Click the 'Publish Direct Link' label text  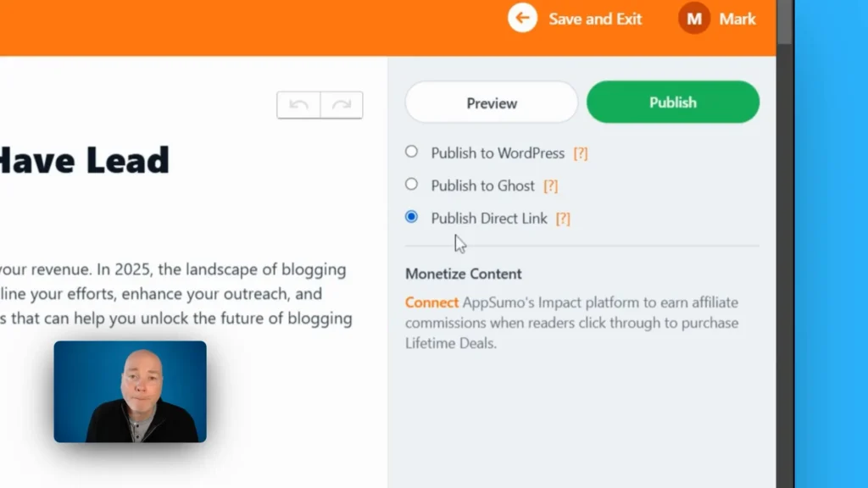pyautogui.click(x=489, y=219)
